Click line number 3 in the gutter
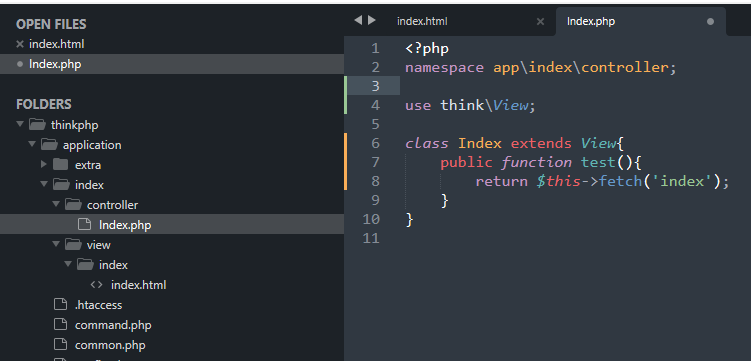 tap(375, 86)
